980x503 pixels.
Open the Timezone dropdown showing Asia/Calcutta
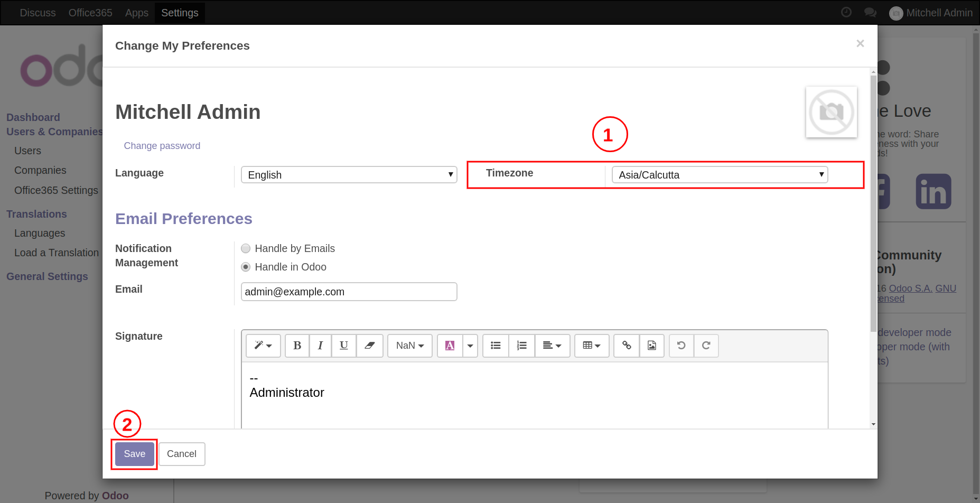pos(720,175)
